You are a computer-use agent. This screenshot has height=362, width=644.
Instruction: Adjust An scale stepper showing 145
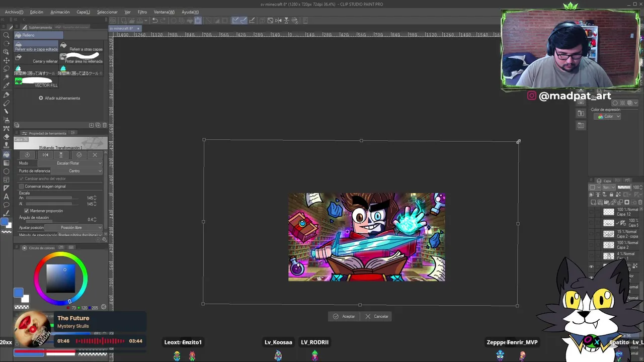tap(95, 198)
